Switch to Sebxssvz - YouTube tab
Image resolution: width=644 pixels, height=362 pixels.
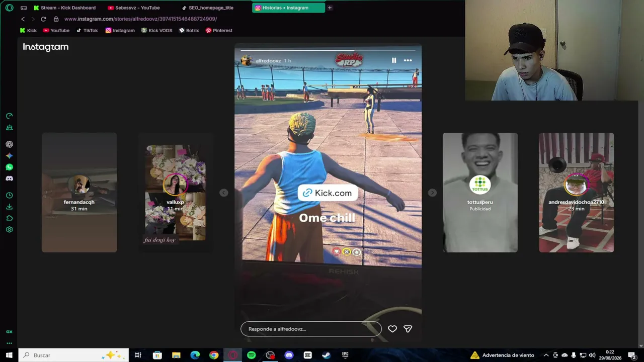coord(135,8)
